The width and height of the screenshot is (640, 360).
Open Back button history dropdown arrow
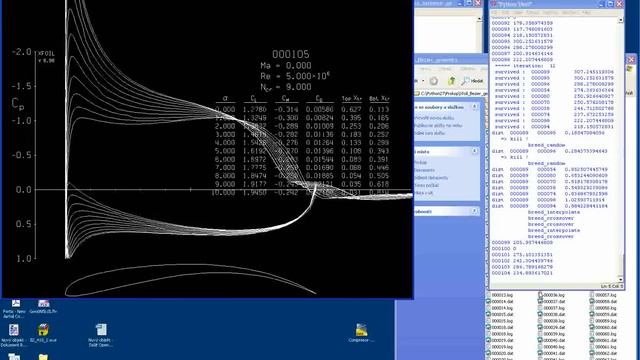pos(423,81)
